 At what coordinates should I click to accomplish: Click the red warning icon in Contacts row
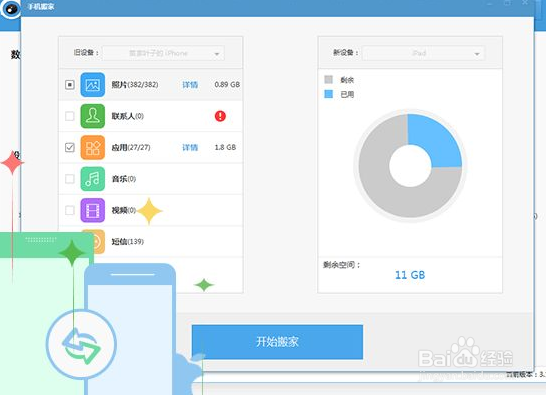(220, 116)
